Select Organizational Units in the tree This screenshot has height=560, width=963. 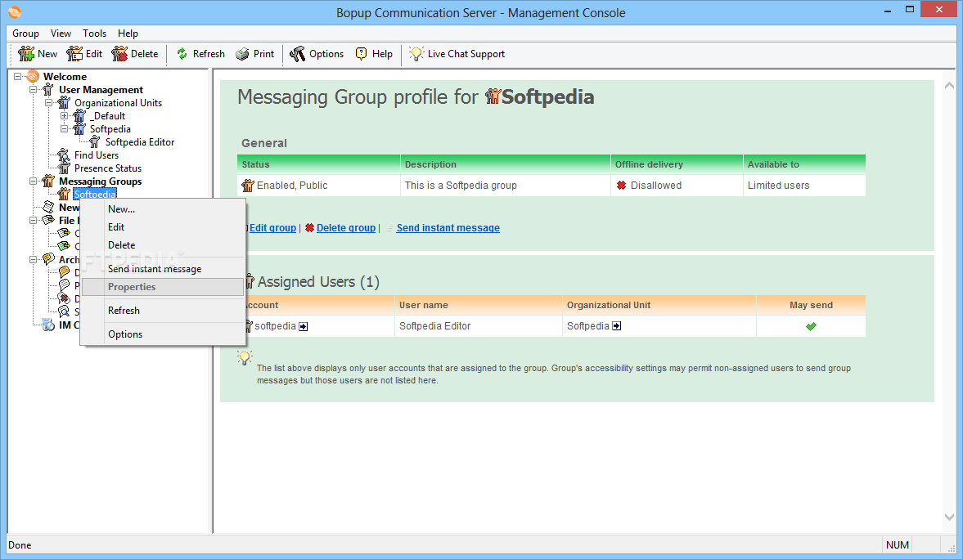[x=118, y=103]
